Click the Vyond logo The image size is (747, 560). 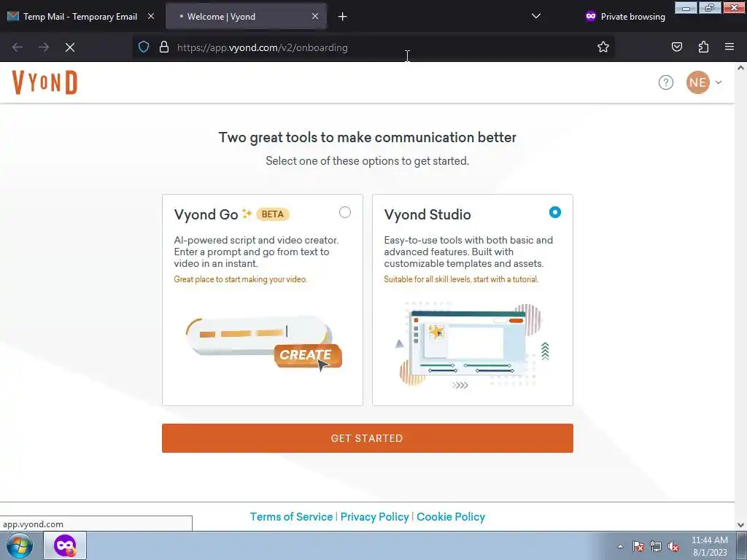(44, 82)
